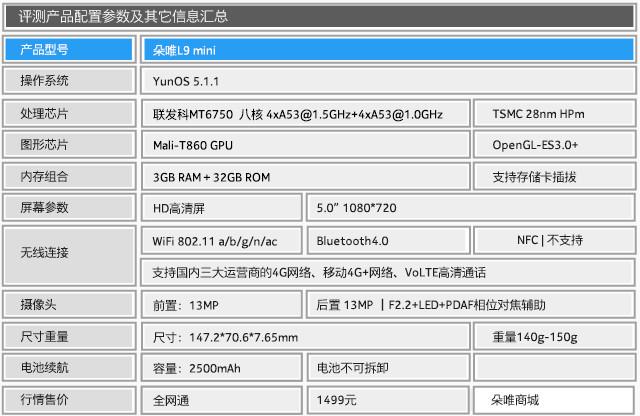Select the 处理芯片 label cell

69,113
